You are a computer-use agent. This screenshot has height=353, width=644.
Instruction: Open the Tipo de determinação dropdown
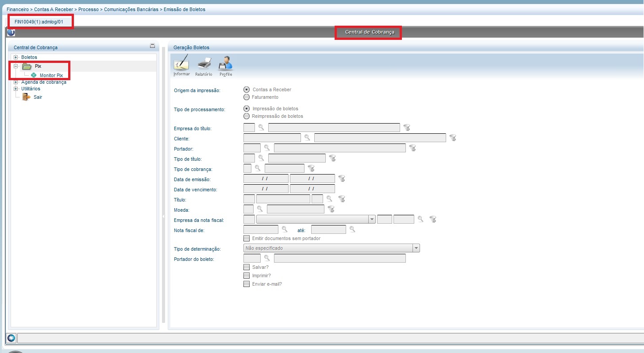[416, 248]
